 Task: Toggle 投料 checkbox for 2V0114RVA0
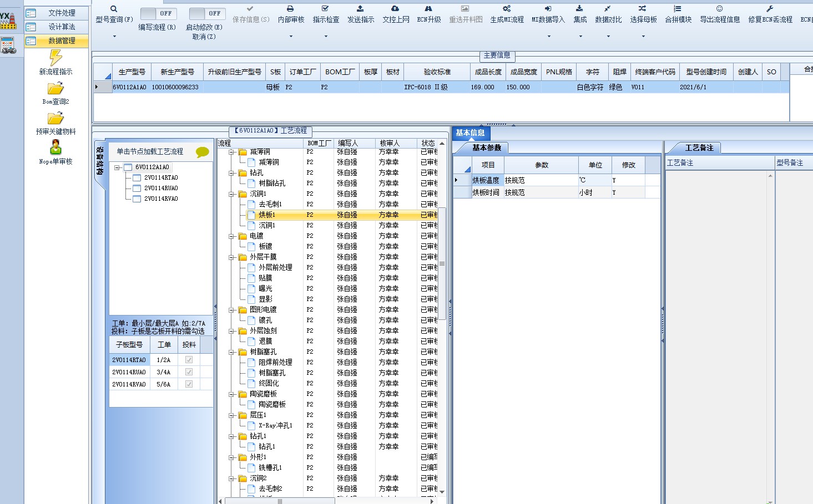tap(189, 384)
